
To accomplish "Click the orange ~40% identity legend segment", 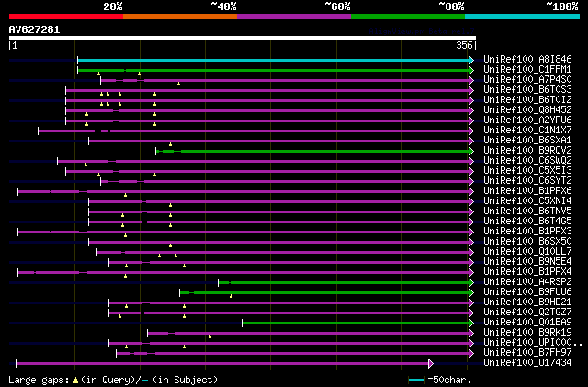I will (x=180, y=17).
